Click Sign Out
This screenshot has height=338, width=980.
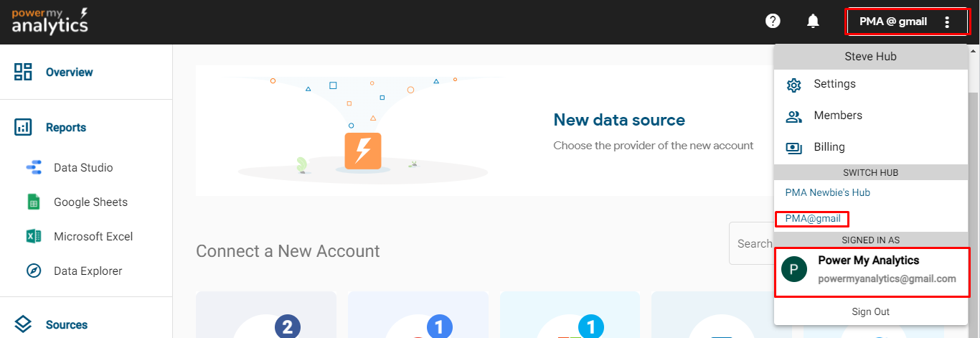(870, 311)
